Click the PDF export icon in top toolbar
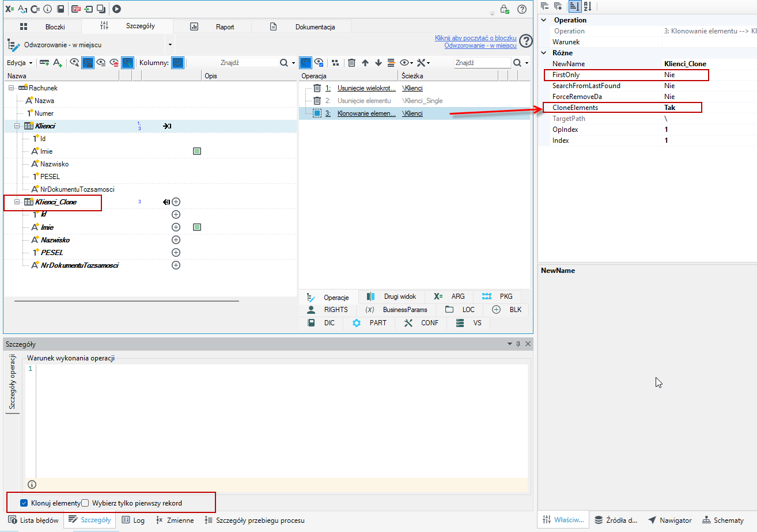 pyautogui.click(x=76, y=9)
